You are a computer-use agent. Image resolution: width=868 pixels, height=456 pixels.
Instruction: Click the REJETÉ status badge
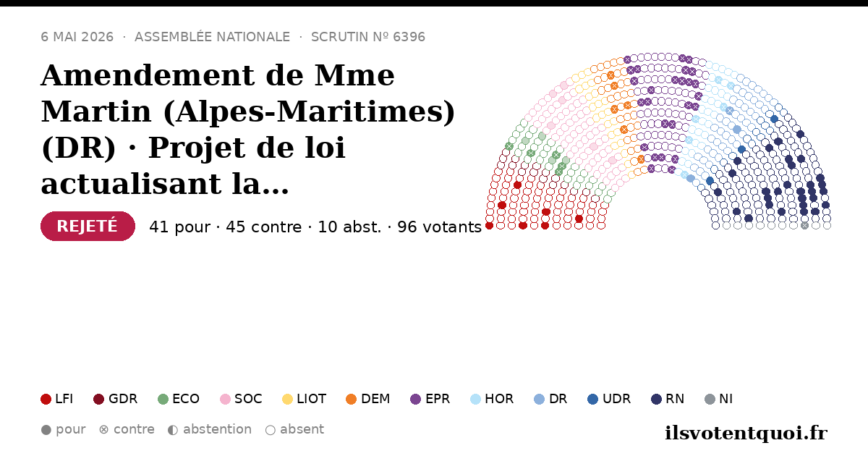pos(88,227)
